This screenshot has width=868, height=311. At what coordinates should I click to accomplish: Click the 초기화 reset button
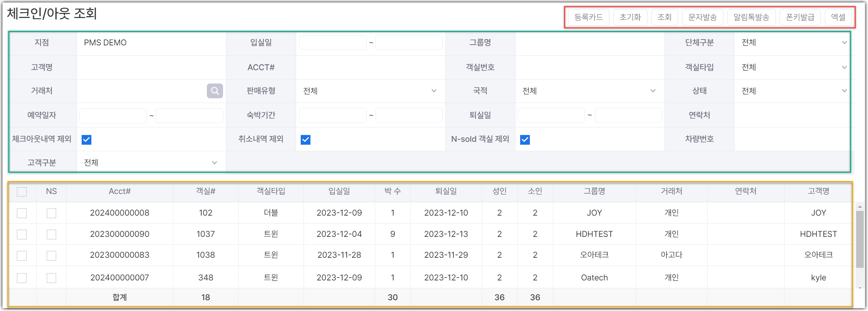pos(630,17)
